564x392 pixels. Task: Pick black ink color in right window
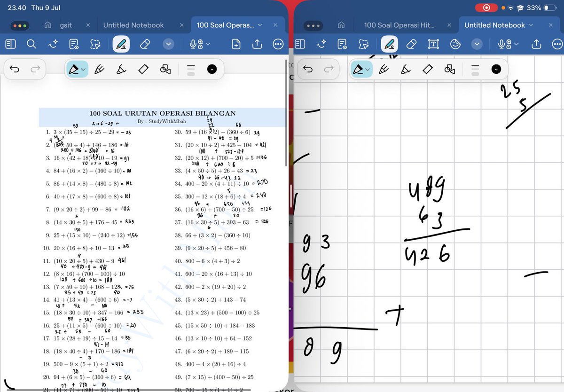point(496,70)
